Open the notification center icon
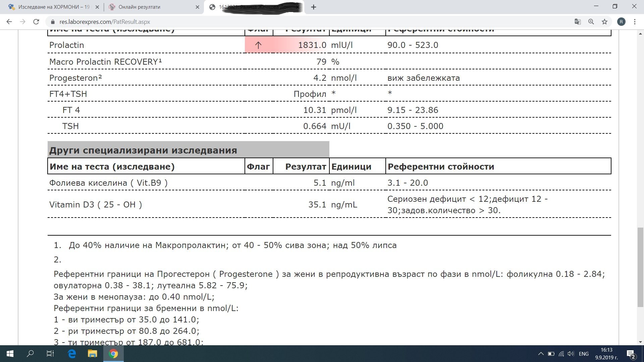The height and width of the screenshot is (362, 644). (x=631, y=354)
